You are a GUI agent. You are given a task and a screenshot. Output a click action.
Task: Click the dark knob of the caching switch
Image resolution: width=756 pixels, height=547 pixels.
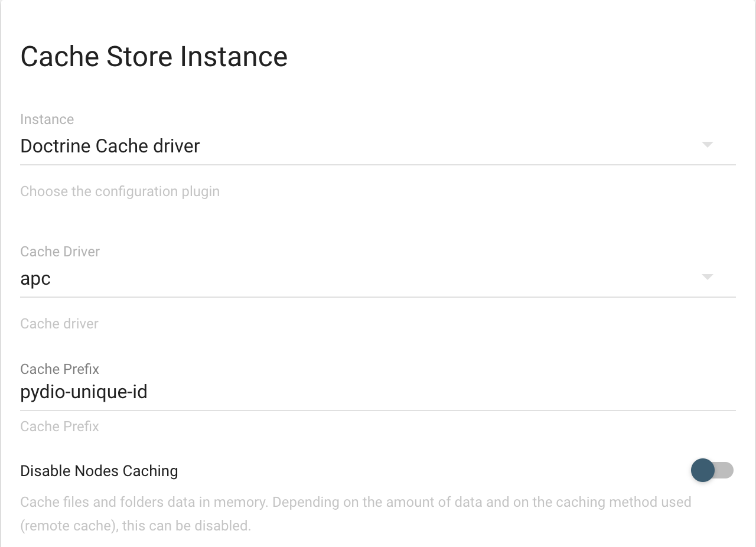click(702, 470)
